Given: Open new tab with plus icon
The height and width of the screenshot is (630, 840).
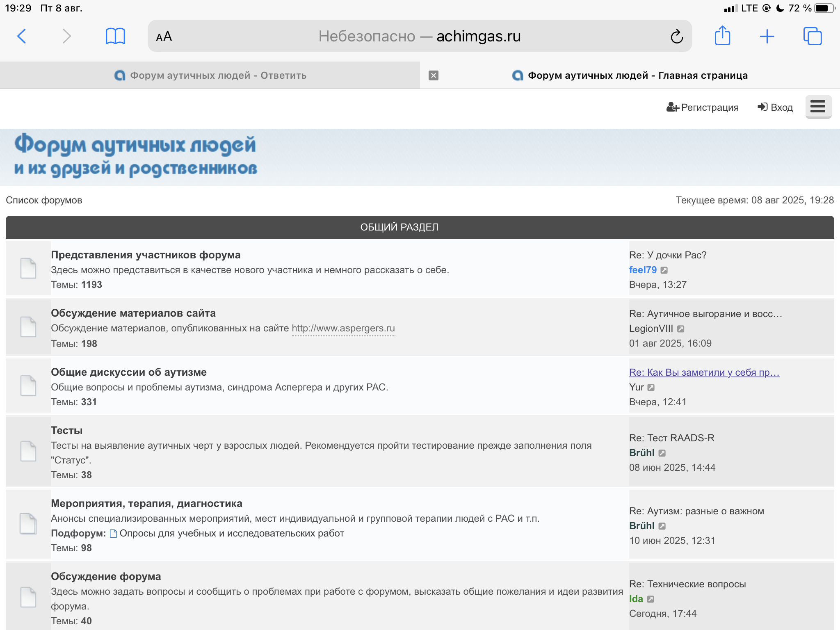Looking at the screenshot, I should click(767, 36).
